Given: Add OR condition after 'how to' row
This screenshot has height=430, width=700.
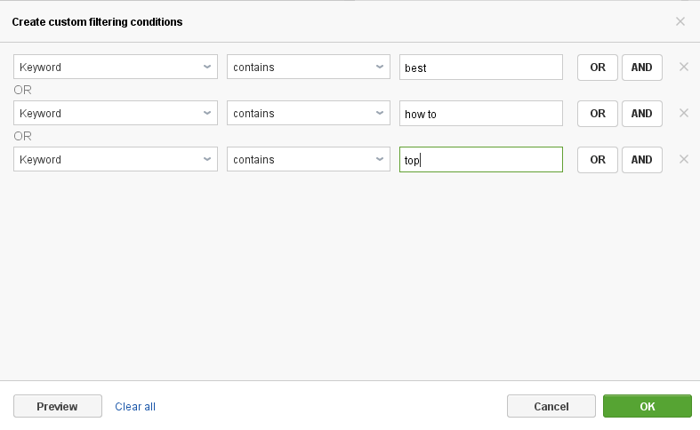Looking at the screenshot, I should point(597,113).
